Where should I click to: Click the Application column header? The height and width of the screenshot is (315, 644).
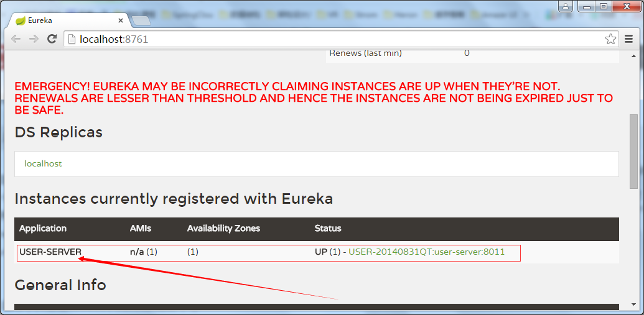(43, 229)
